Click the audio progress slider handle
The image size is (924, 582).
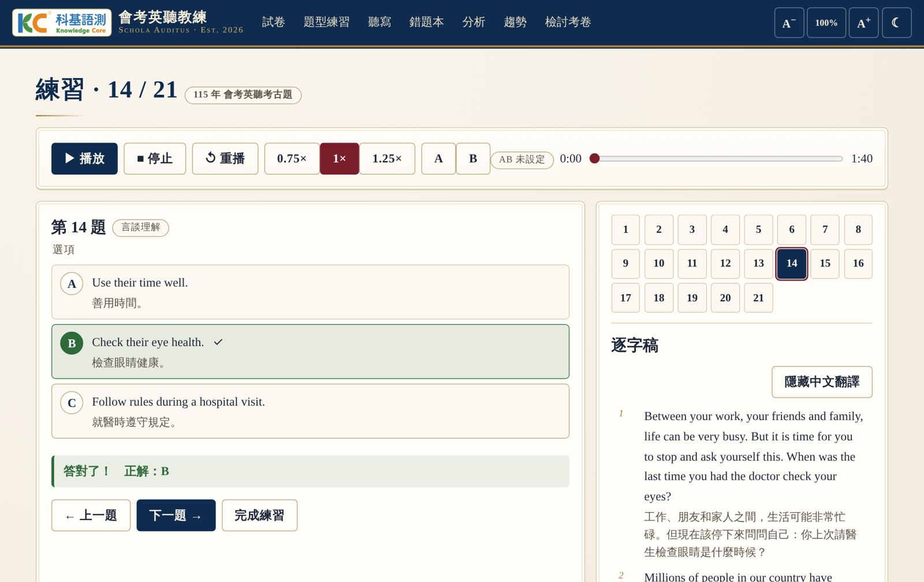tap(594, 158)
